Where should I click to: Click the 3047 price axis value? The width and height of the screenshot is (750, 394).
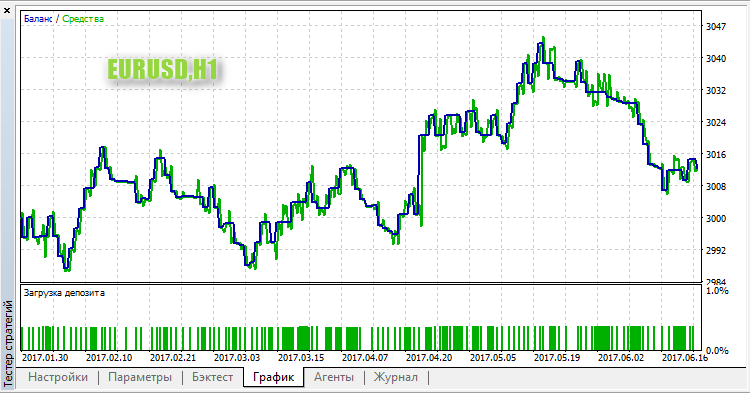tap(716, 26)
